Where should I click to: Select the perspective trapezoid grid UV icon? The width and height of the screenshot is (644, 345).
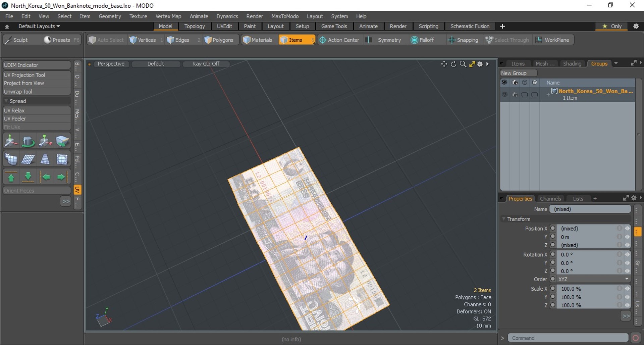45,159
